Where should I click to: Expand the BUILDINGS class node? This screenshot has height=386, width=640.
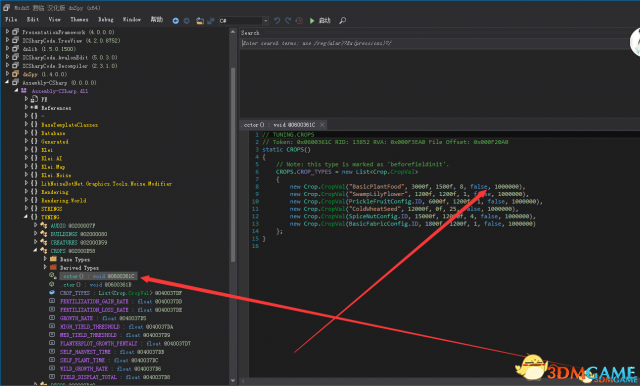[35, 234]
